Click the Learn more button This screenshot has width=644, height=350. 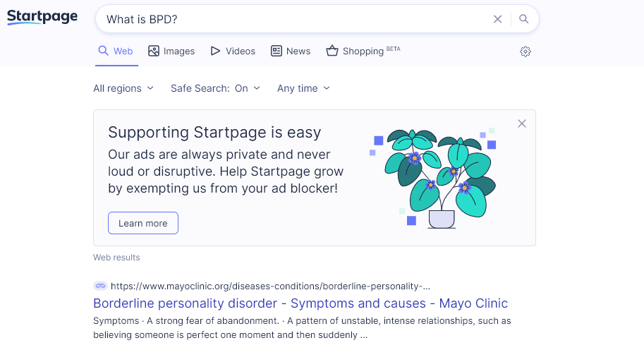pos(143,223)
